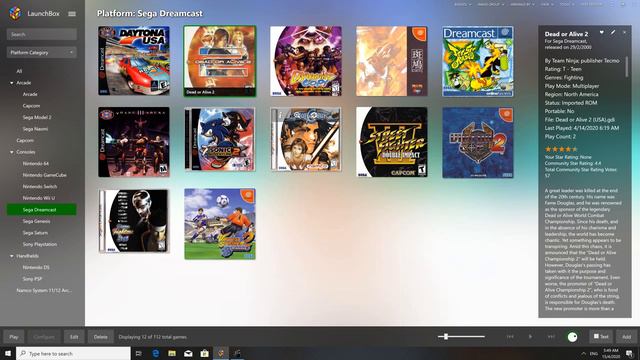The height and width of the screenshot is (360, 640).
Task: Skip to the previous music track
Action: pos(510,337)
